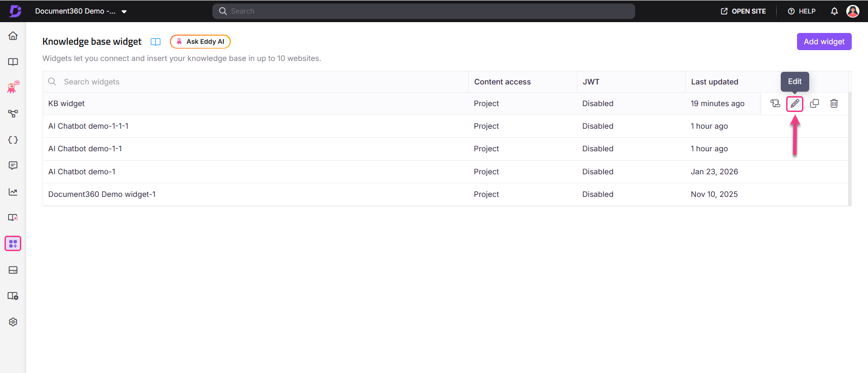
Task: Open the Home icon in sidebar
Action: pyautogui.click(x=13, y=36)
